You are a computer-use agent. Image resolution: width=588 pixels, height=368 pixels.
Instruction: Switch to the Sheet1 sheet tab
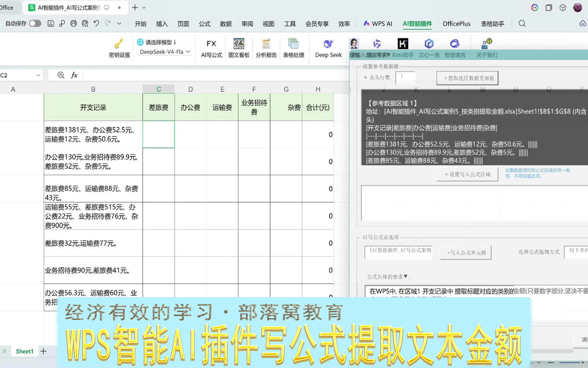[x=24, y=351]
